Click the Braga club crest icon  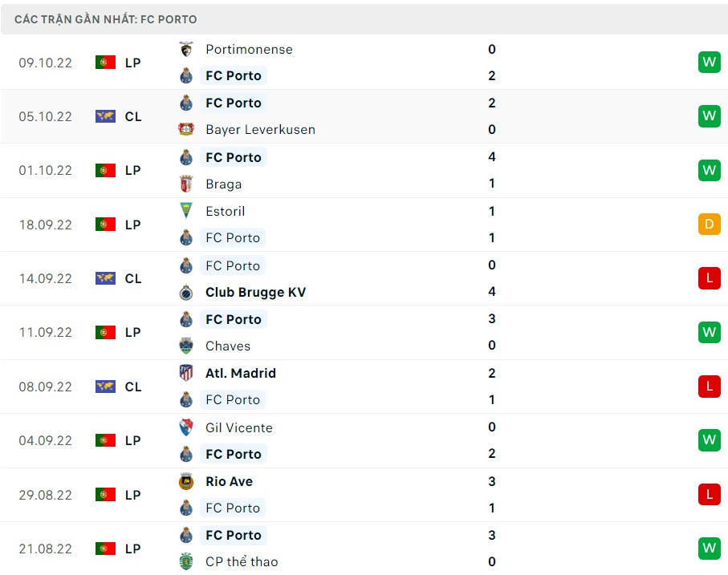tap(185, 184)
